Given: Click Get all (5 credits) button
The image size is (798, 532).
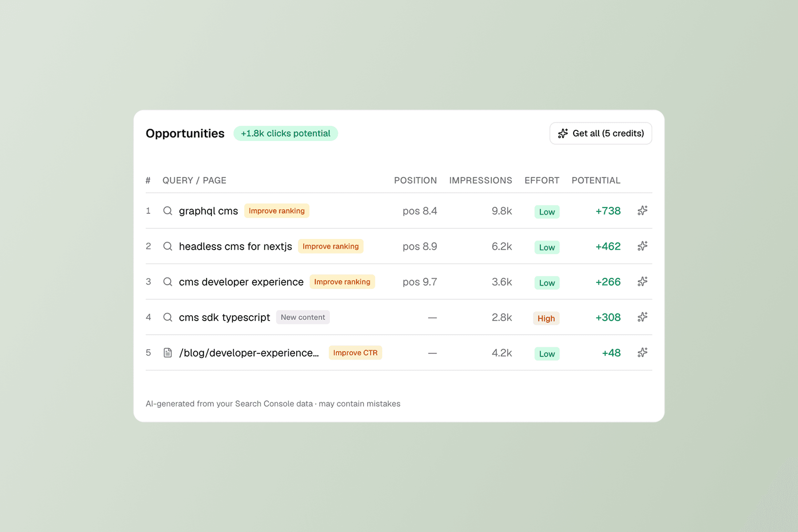Looking at the screenshot, I should pyautogui.click(x=601, y=133).
